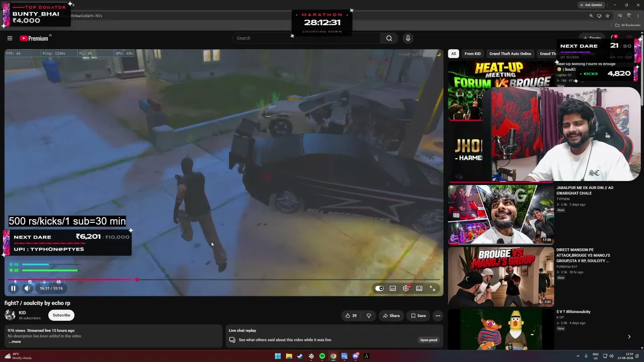Switch the player to theater mode

(x=419, y=288)
